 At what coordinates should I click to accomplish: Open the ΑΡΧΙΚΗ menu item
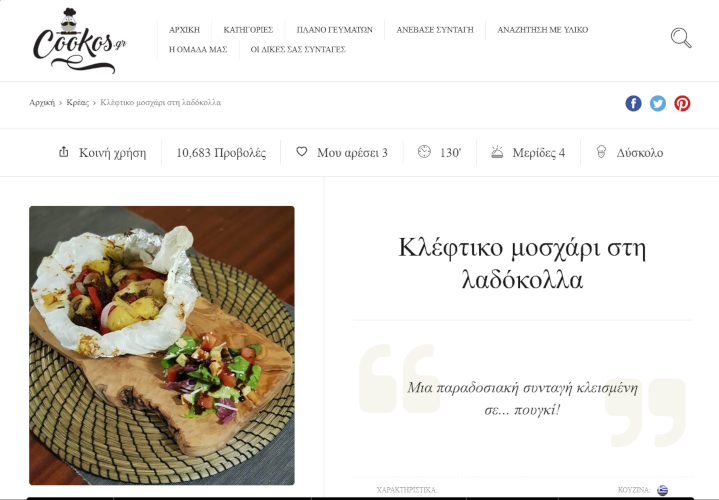[184, 30]
